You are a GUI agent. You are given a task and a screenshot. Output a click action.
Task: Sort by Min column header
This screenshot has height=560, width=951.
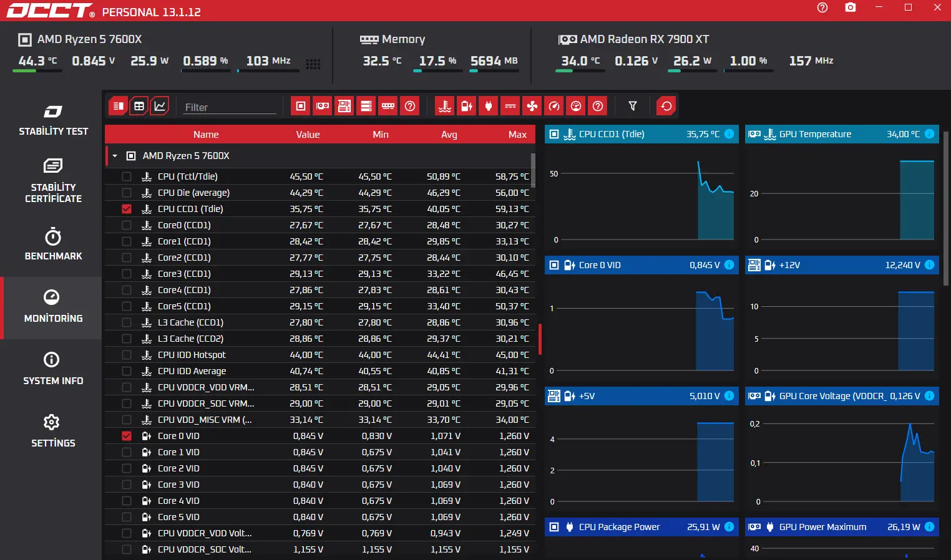381,135
